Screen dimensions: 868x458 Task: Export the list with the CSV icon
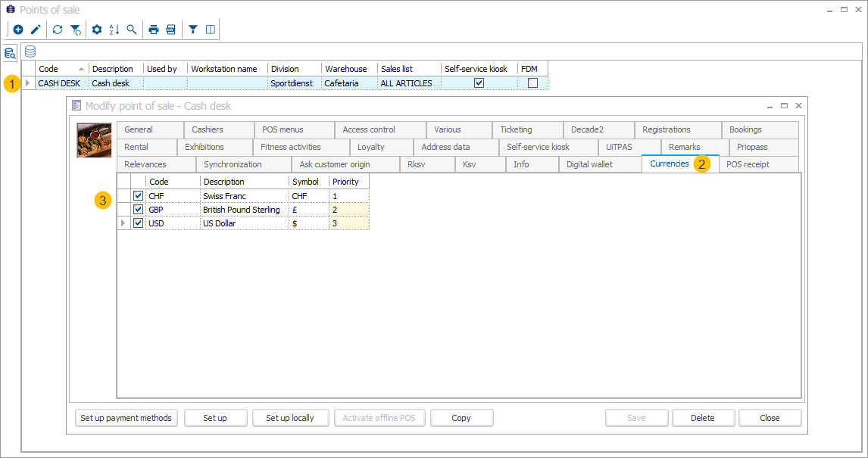[171, 30]
